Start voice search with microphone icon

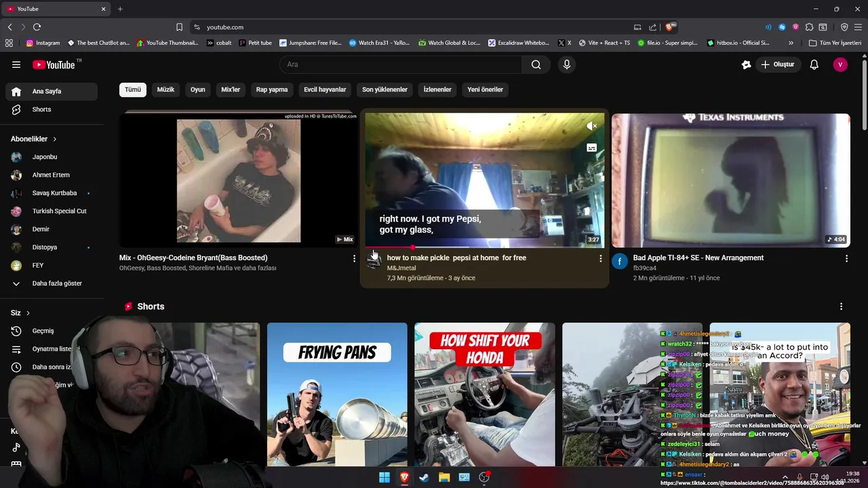tap(567, 64)
